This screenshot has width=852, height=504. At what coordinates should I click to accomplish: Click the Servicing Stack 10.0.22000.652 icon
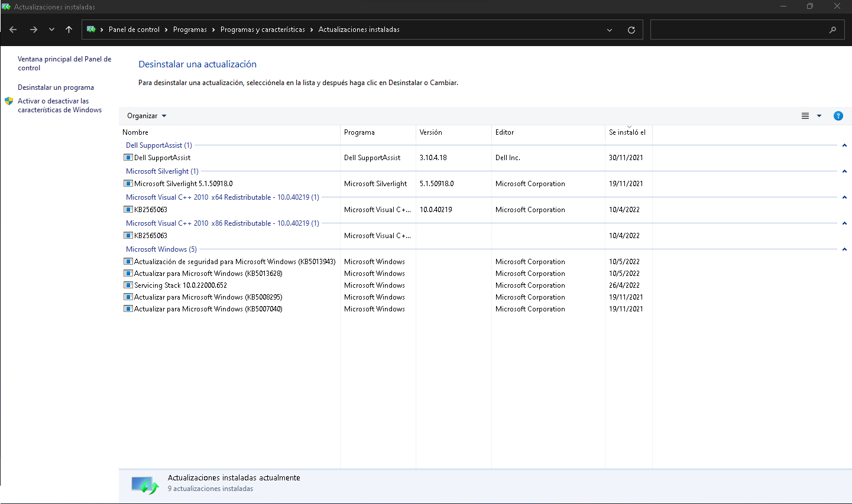click(x=128, y=285)
